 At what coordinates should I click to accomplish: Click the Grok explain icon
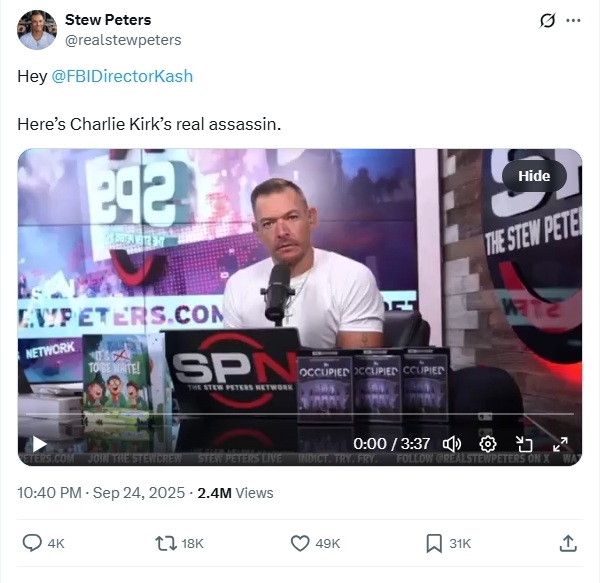547,21
